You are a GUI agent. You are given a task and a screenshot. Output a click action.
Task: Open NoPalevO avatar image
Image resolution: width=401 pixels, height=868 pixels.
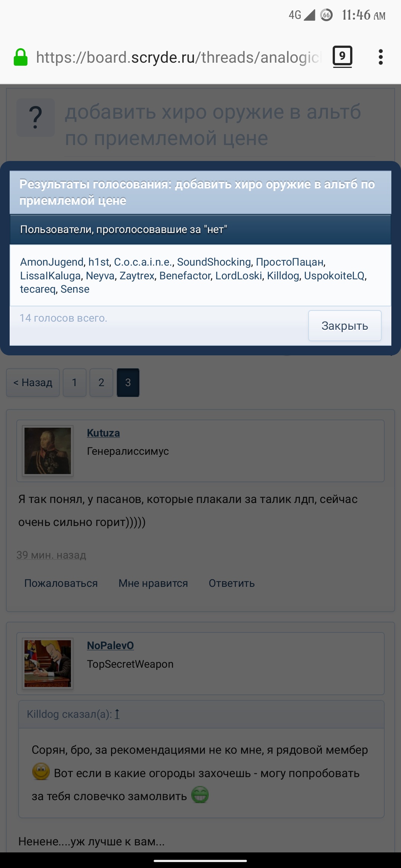(x=48, y=663)
